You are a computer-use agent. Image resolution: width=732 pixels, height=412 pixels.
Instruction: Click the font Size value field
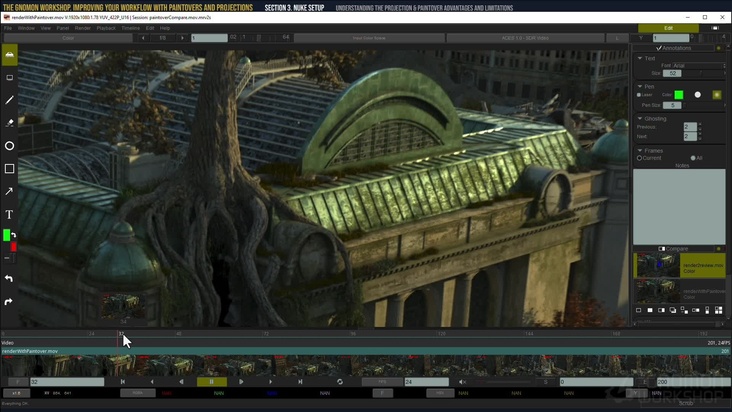coord(672,73)
